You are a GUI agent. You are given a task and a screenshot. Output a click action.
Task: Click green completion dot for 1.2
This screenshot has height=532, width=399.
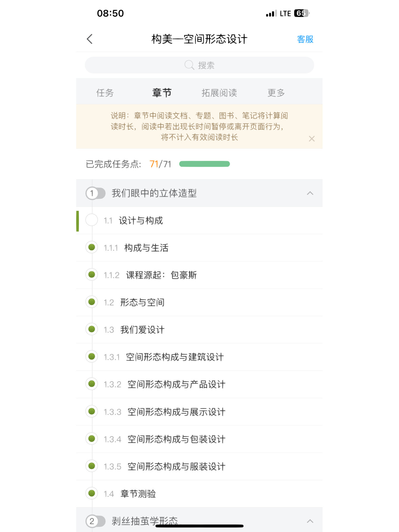[92, 301]
